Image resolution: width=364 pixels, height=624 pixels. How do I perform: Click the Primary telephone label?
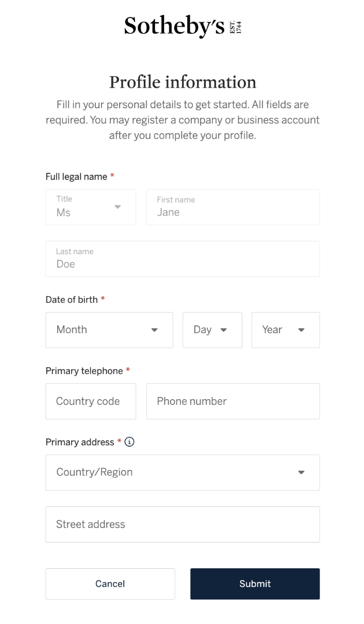tap(84, 371)
